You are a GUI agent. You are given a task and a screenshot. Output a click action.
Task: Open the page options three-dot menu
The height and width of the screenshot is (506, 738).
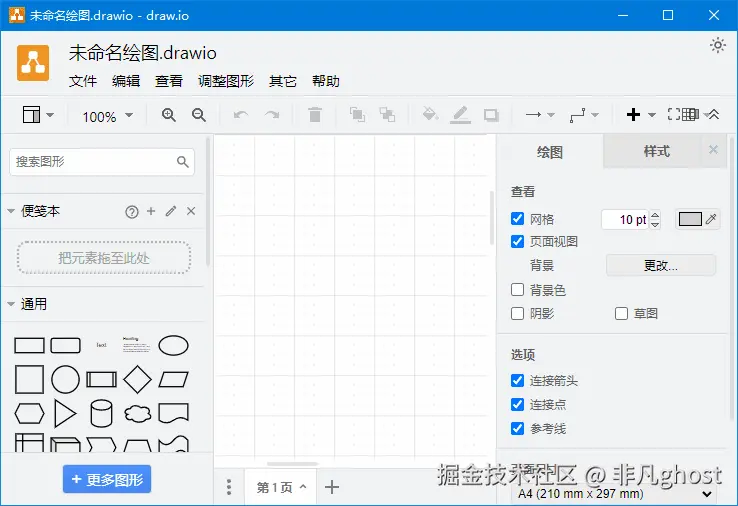(x=229, y=487)
